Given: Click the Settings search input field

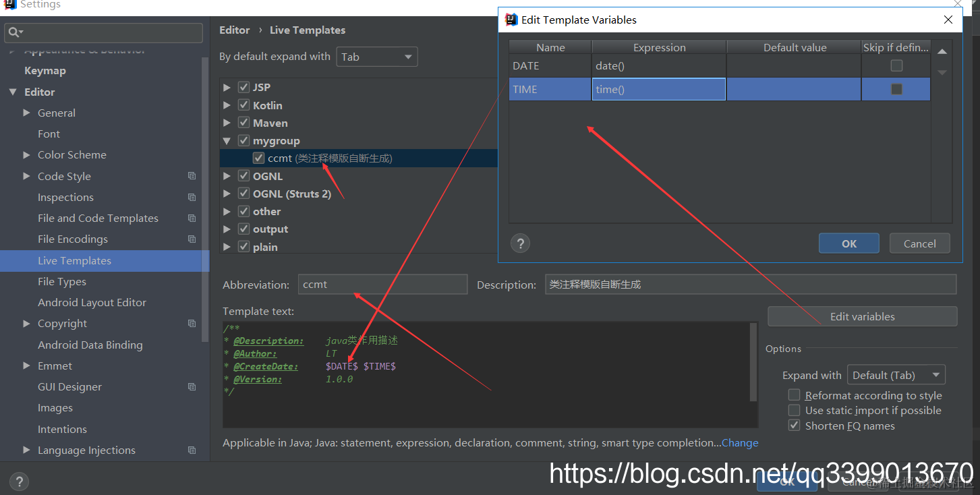Looking at the screenshot, I should pyautogui.click(x=104, y=32).
